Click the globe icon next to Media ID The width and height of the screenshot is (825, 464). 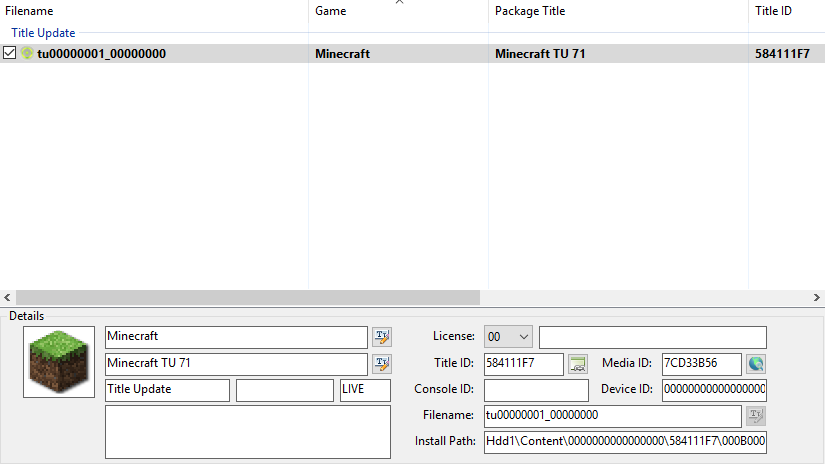click(755, 363)
